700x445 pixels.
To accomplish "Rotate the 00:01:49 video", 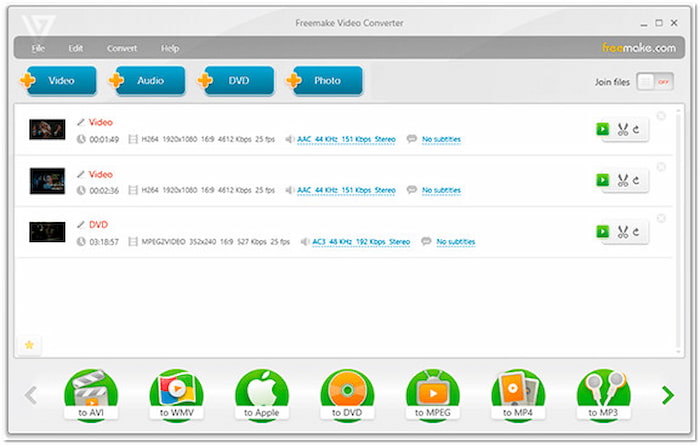I will pyautogui.click(x=636, y=129).
